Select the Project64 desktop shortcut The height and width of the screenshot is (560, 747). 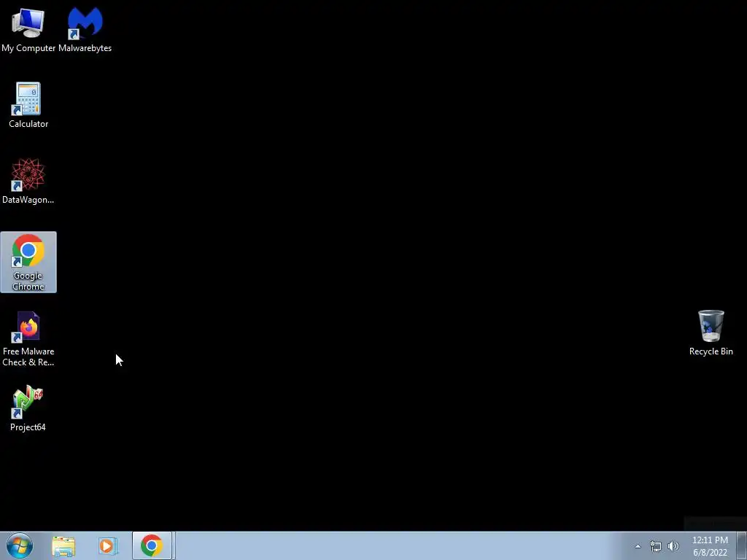point(28,408)
